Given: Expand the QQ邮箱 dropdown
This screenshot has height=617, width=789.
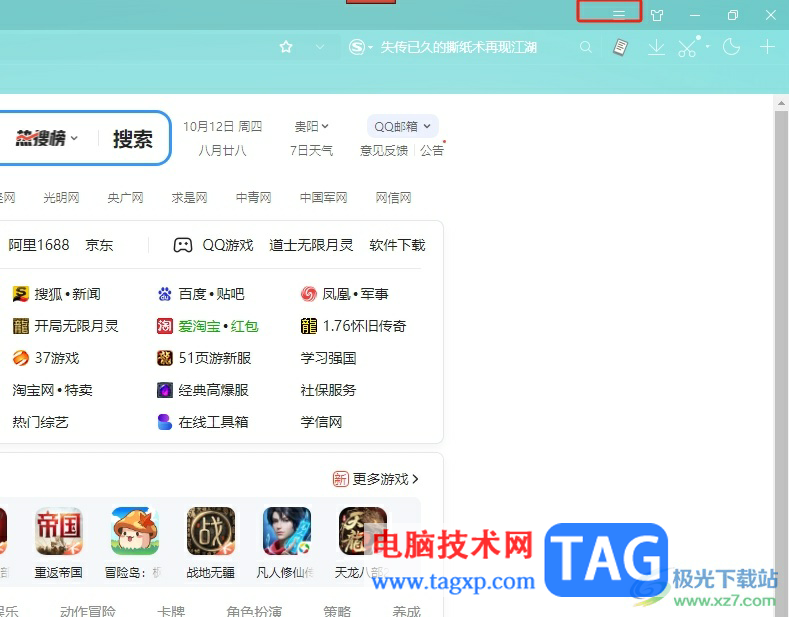Looking at the screenshot, I should click(403, 126).
